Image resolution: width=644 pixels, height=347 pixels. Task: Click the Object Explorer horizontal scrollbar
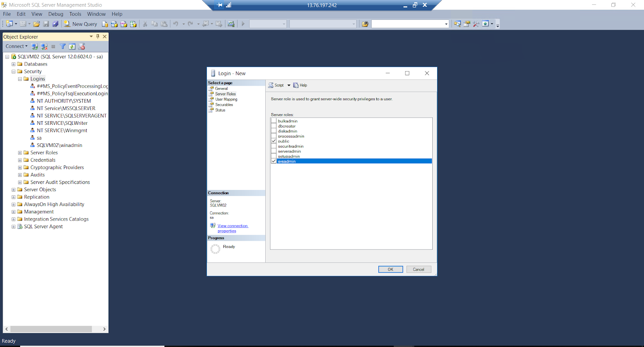(x=51, y=329)
